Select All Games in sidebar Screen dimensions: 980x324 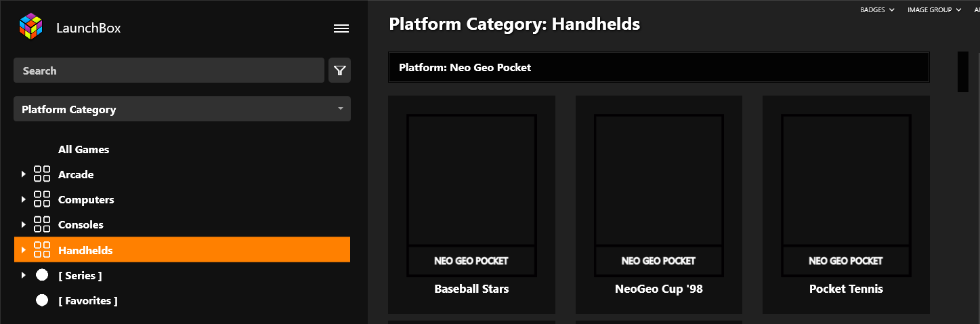click(83, 149)
